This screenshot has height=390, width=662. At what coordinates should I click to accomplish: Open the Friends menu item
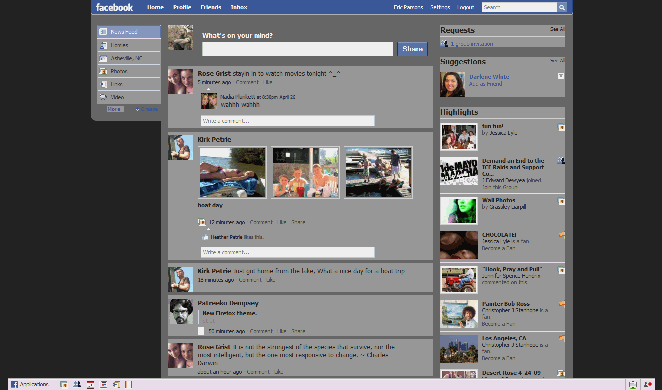[x=211, y=7]
